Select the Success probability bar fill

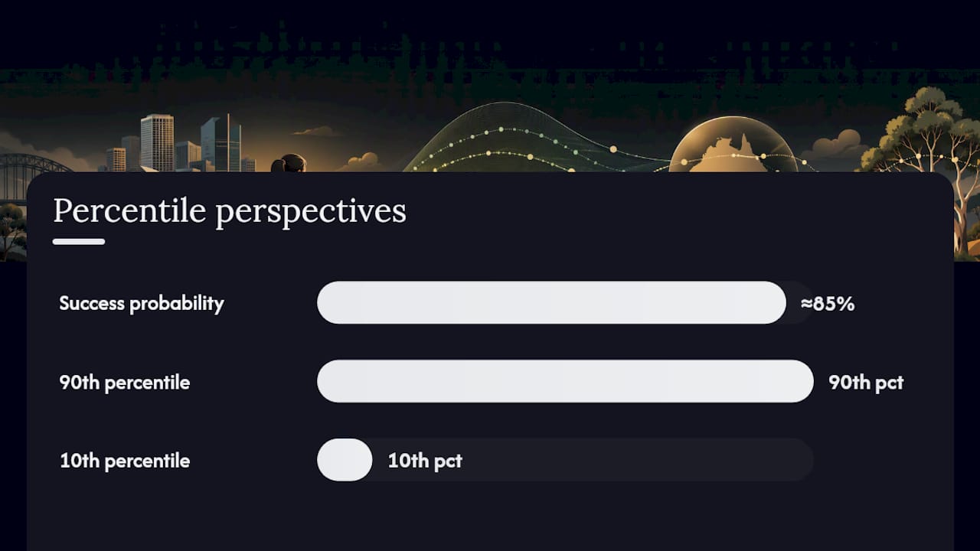click(x=551, y=302)
